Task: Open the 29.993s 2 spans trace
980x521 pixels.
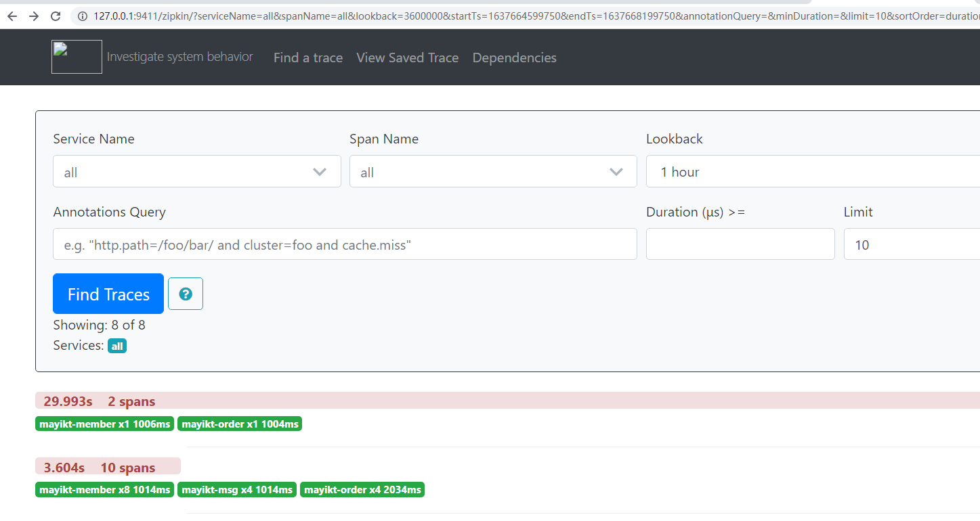Action: tap(507, 401)
